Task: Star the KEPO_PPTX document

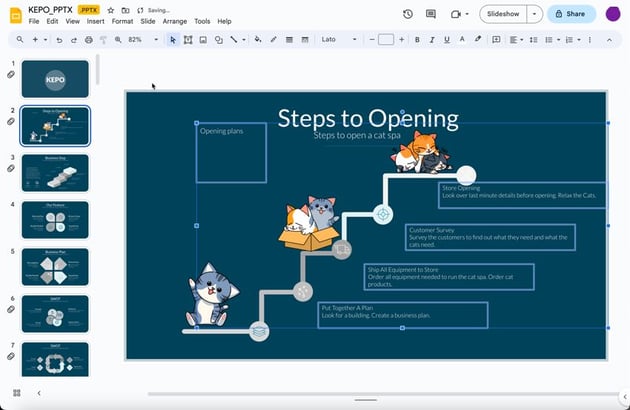Action: (111, 9)
